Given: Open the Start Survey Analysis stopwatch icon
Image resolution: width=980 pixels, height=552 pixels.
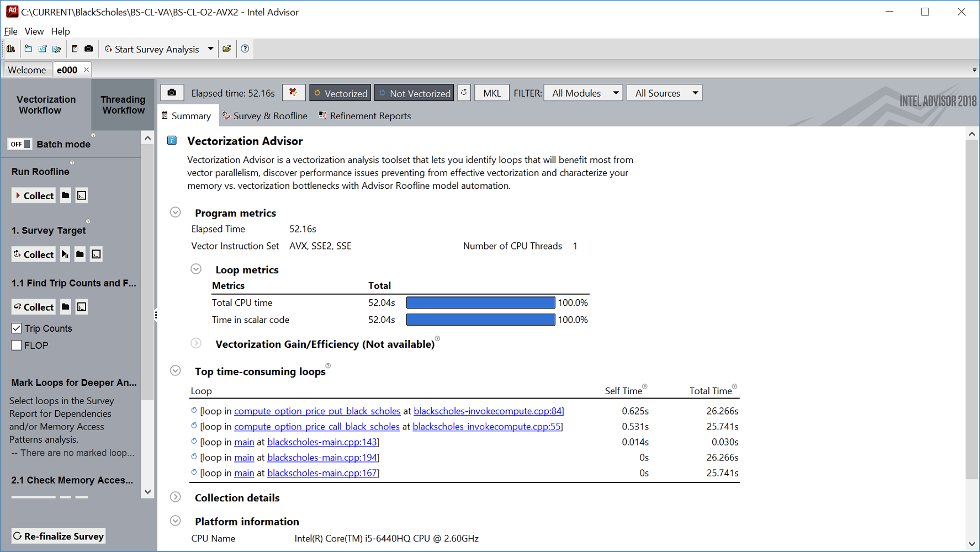Looking at the screenshot, I should [108, 49].
